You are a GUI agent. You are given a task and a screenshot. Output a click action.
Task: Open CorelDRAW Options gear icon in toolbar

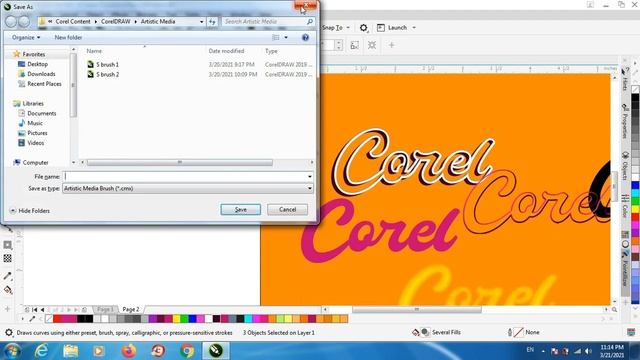point(363,27)
